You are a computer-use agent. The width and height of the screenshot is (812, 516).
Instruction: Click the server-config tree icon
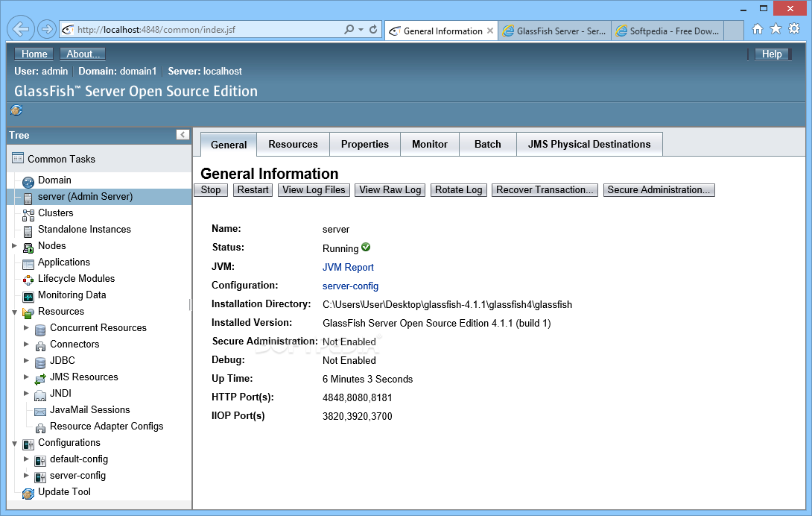pyautogui.click(x=40, y=477)
